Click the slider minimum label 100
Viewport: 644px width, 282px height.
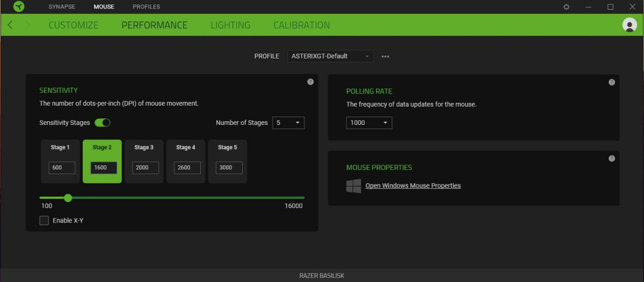(x=47, y=206)
